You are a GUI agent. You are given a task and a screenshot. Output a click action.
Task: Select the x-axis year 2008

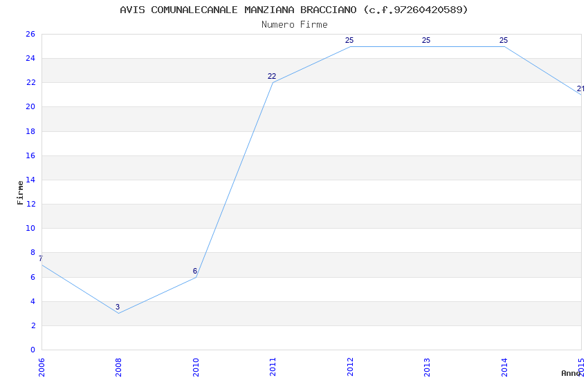point(118,368)
